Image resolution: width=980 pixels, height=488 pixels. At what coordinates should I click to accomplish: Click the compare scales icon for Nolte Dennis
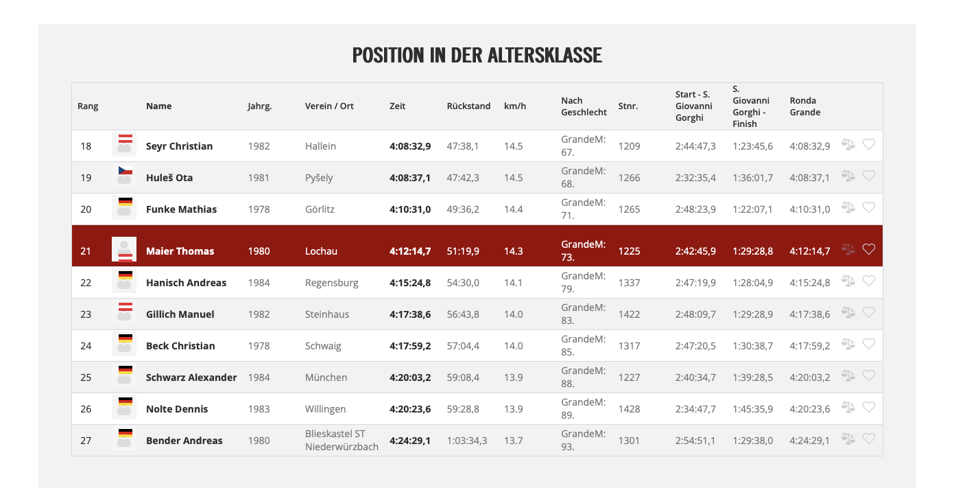pos(848,407)
